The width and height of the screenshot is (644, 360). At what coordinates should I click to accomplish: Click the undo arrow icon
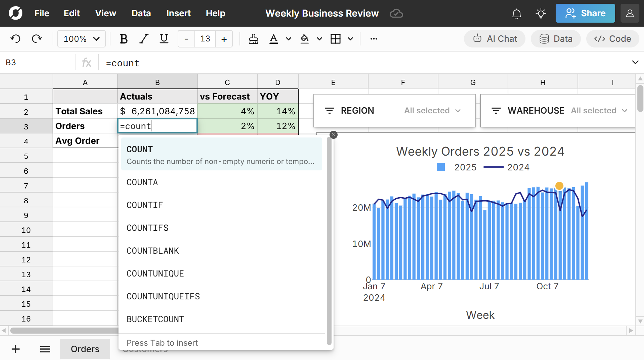(x=15, y=39)
